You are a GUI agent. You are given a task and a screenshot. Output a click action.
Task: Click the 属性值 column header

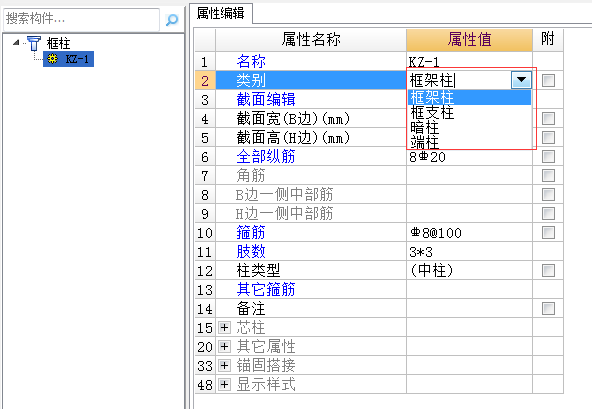click(469, 40)
